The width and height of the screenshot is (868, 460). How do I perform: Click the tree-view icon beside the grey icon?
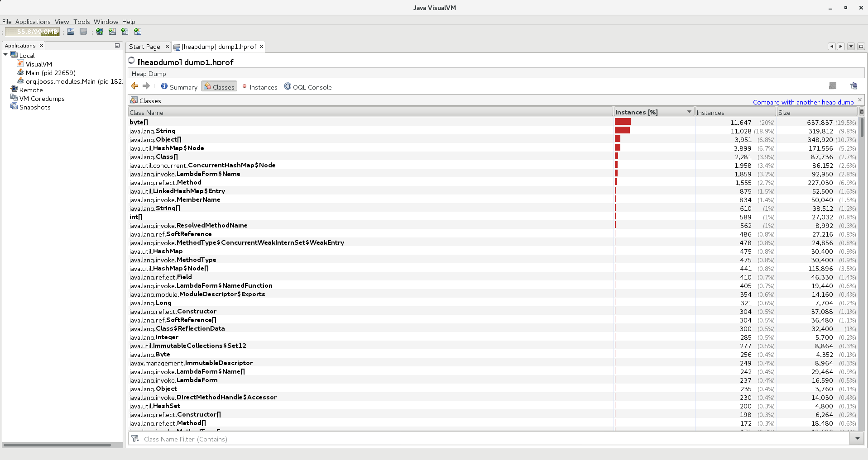click(854, 86)
